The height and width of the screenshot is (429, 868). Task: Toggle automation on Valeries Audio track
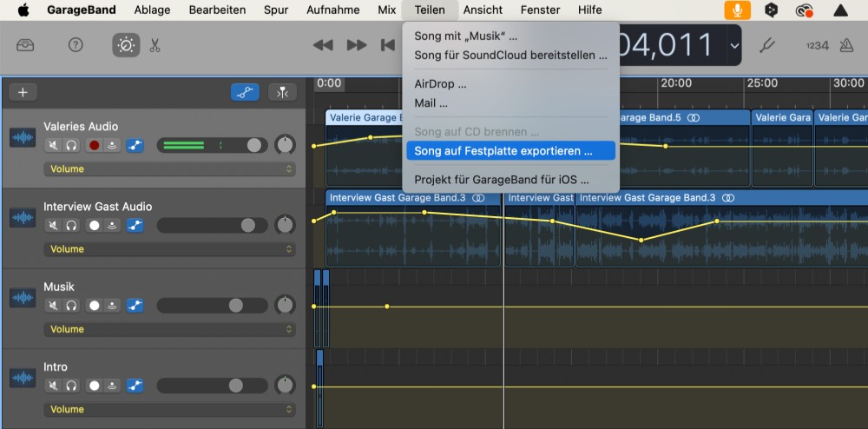(135, 146)
